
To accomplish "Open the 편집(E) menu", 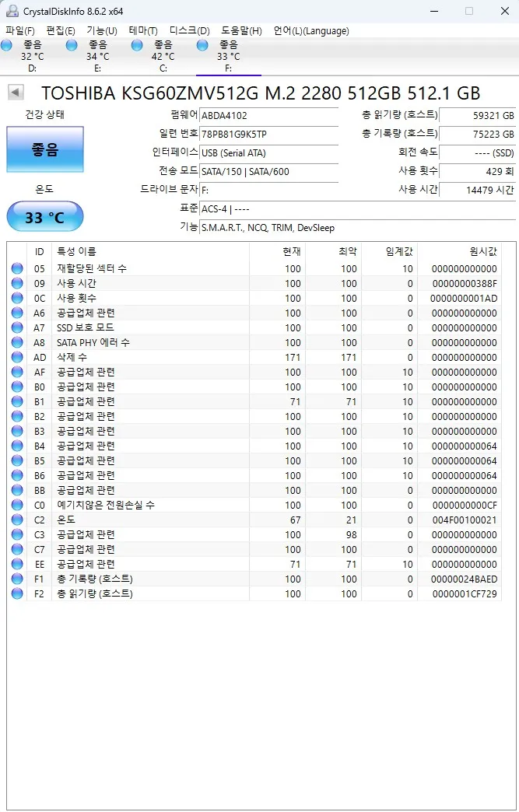I will click(61, 30).
